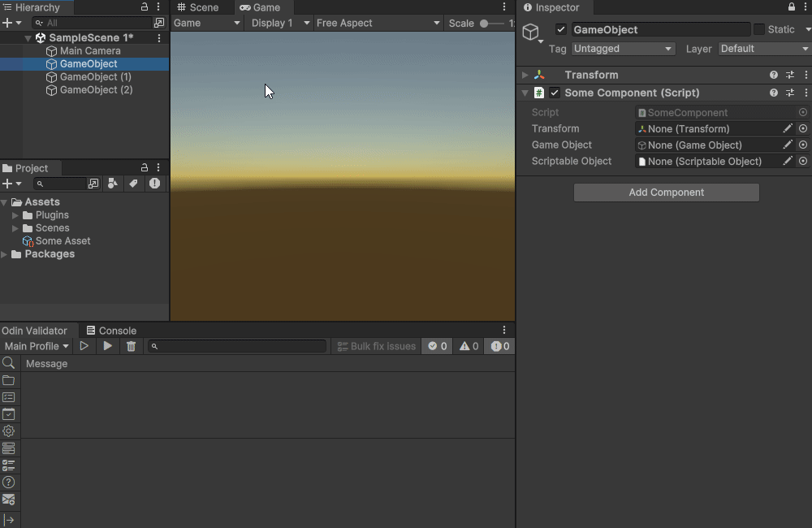The image size is (812, 528).
Task: Click the help question mark in validator sidebar
Action: (8, 483)
